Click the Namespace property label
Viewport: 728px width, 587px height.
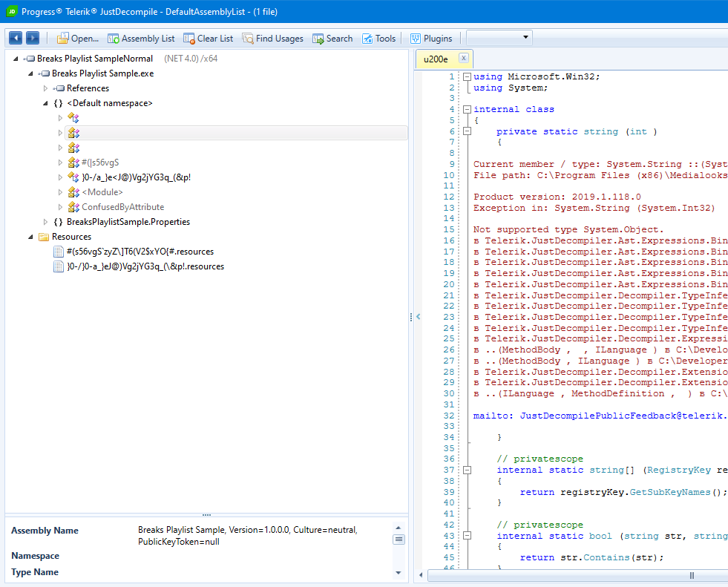point(36,556)
